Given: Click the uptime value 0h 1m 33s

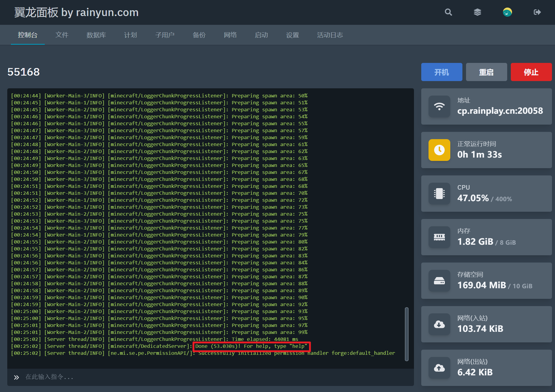Looking at the screenshot, I should 480,155.
